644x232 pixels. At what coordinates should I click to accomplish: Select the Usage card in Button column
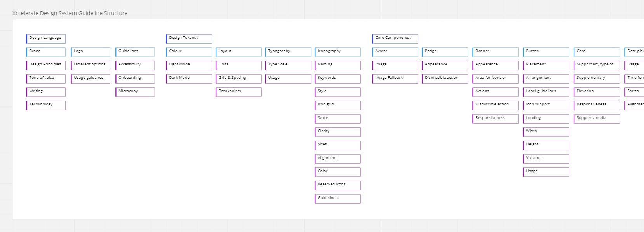click(546, 172)
